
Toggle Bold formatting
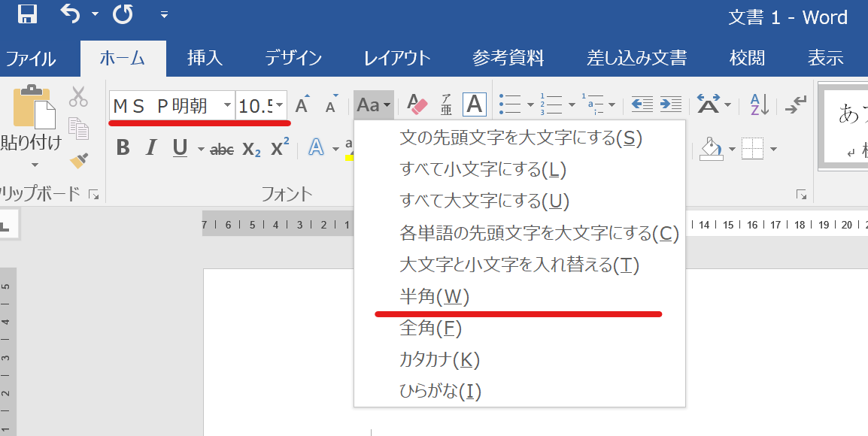coord(123,148)
